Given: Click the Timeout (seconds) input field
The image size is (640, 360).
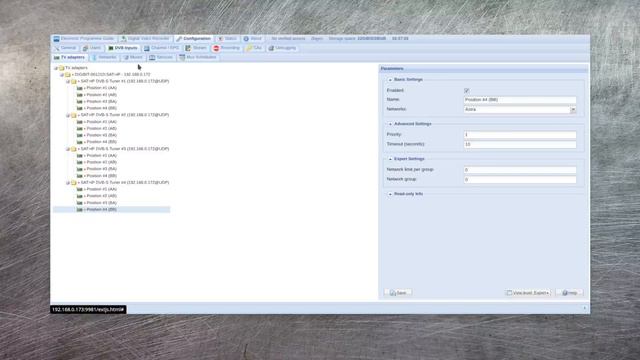Looking at the screenshot, I should point(520,144).
